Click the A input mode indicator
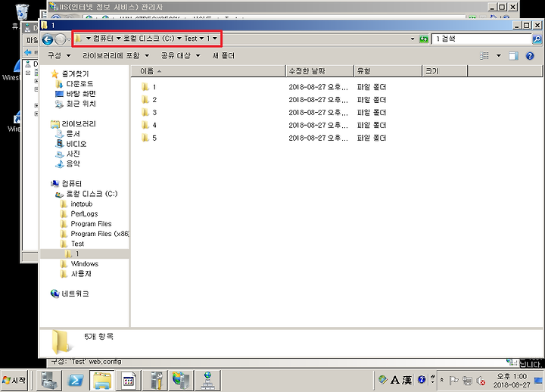545x392 pixels. click(395, 380)
